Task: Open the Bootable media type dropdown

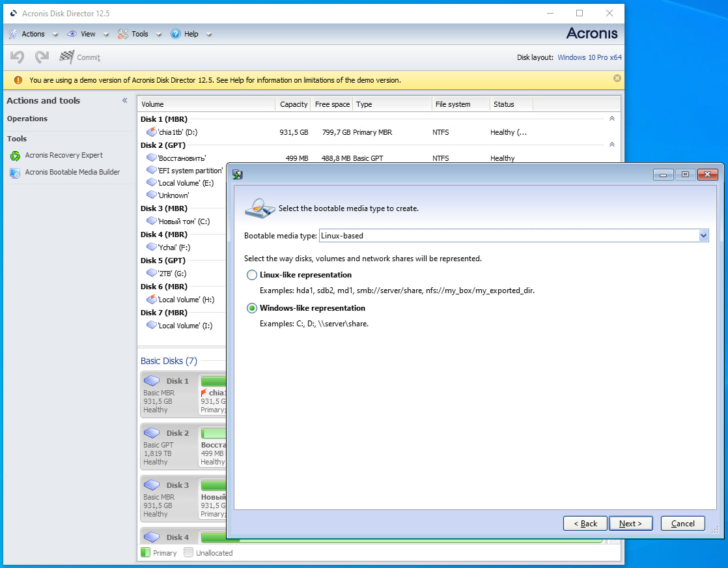Action: (x=703, y=235)
